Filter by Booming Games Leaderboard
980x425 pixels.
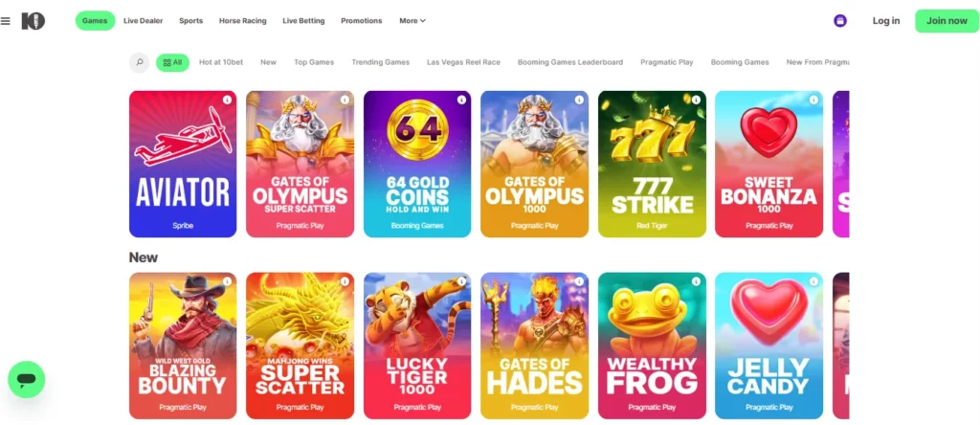[570, 62]
